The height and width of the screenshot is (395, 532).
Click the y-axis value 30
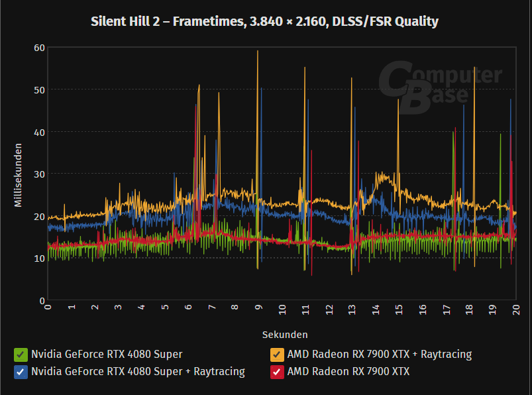pos(39,174)
